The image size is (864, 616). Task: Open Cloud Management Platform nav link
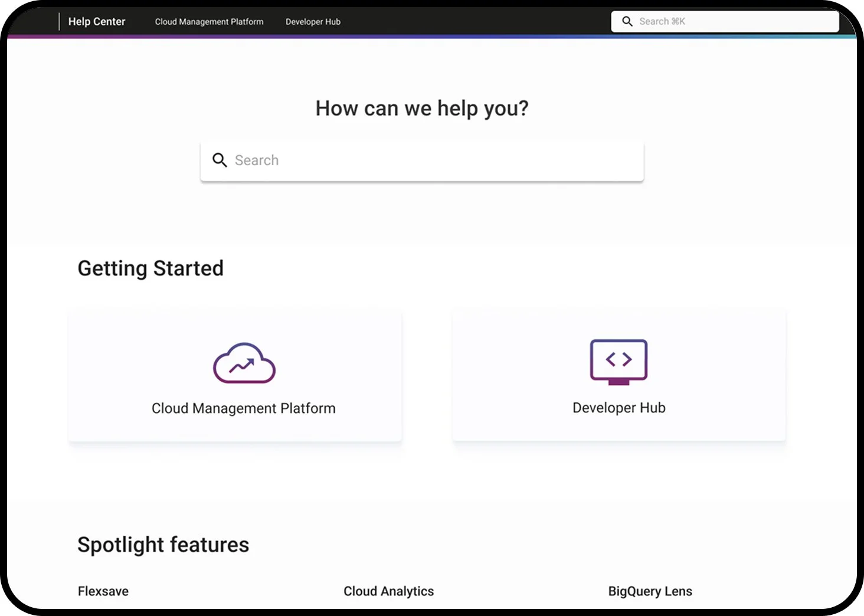[209, 22]
